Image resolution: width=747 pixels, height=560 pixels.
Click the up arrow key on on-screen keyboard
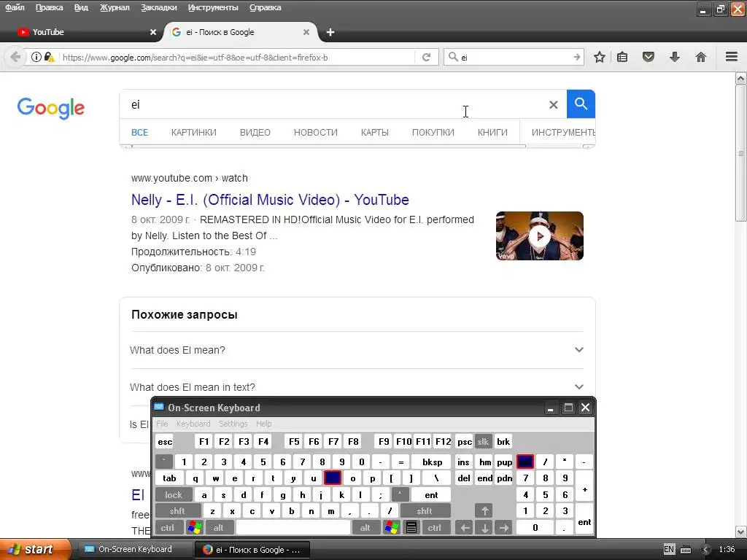point(484,511)
